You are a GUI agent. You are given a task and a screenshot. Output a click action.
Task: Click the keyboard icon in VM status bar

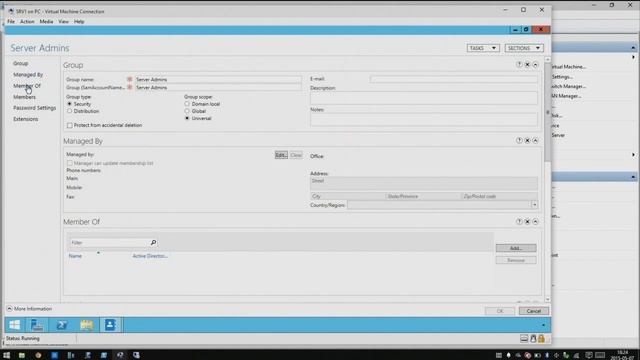pos(524,338)
